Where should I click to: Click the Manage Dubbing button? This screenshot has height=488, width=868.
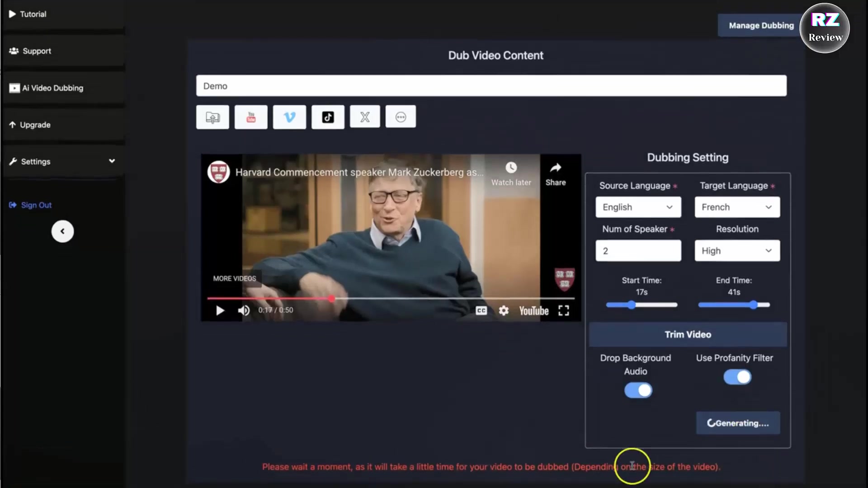click(x=761, y=25)
